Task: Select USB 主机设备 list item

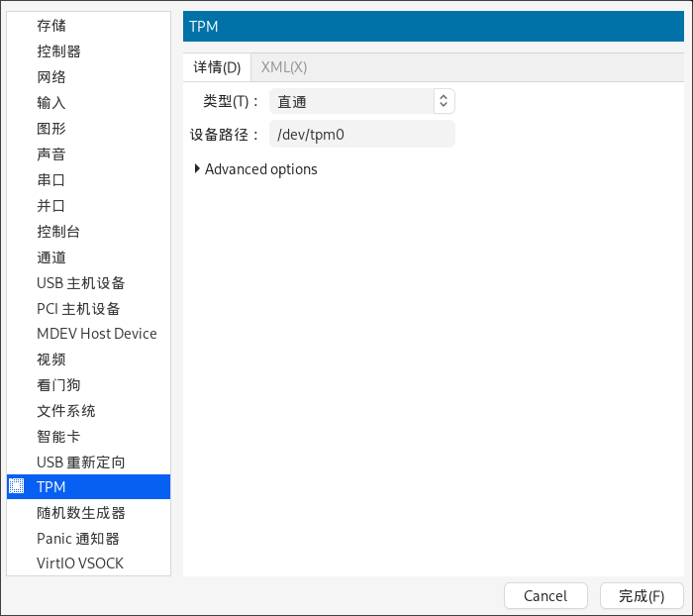Action: click(80, 282)
